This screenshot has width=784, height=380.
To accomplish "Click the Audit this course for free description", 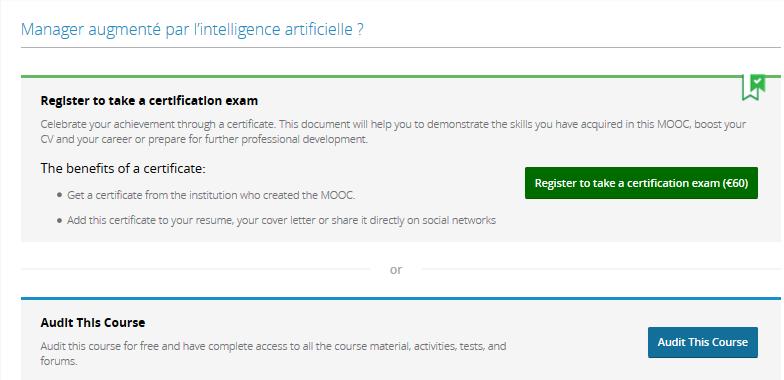I will [273, 353].
